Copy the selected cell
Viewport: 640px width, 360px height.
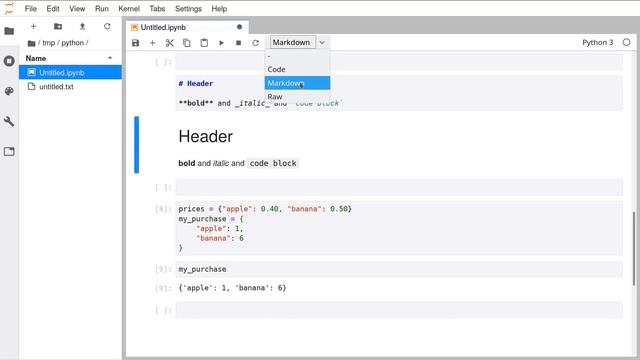pyautogui.click(x=187, y=42)
